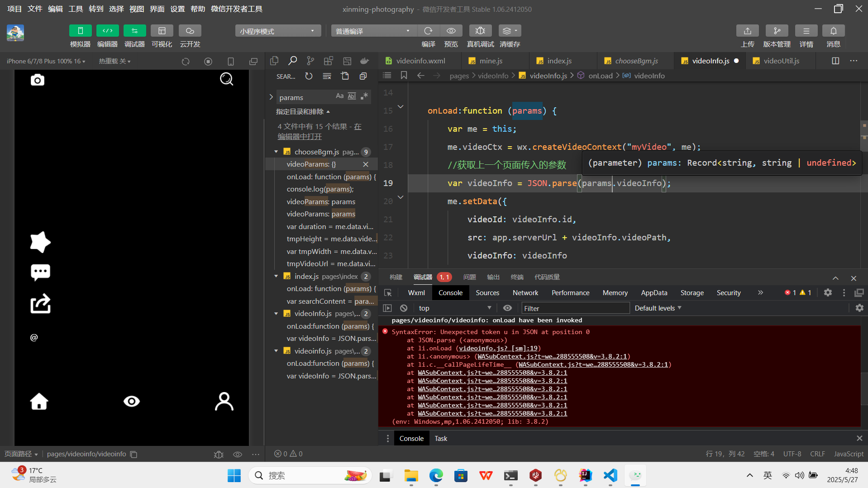
Task: Split the editor view
Action: pyautogui.click(x=835, y=61)
